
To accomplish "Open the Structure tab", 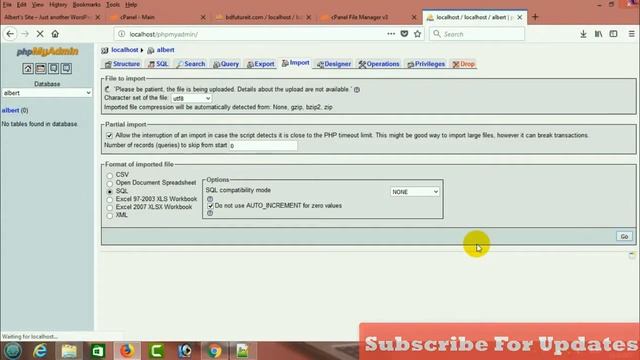I will pyautogui.click(x=122, y=64).
